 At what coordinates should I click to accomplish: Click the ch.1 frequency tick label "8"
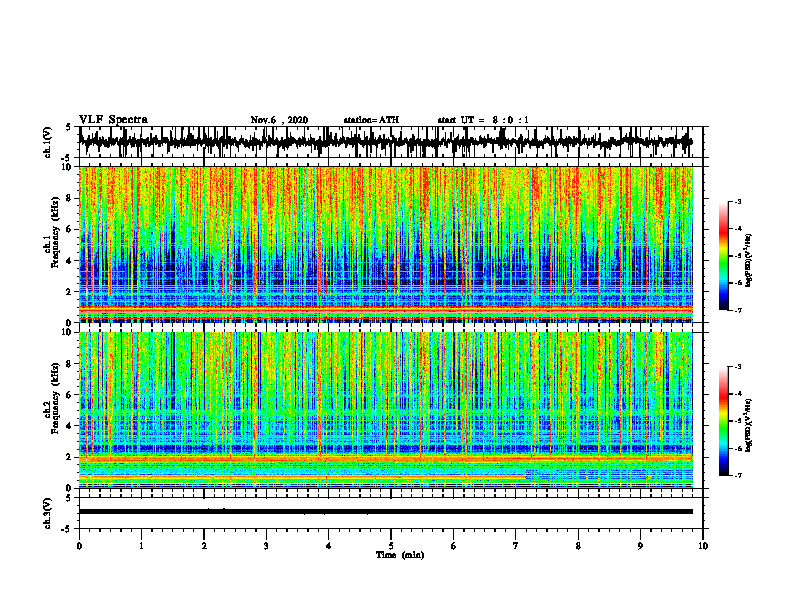pyautogui.click(x=69, y=198)
